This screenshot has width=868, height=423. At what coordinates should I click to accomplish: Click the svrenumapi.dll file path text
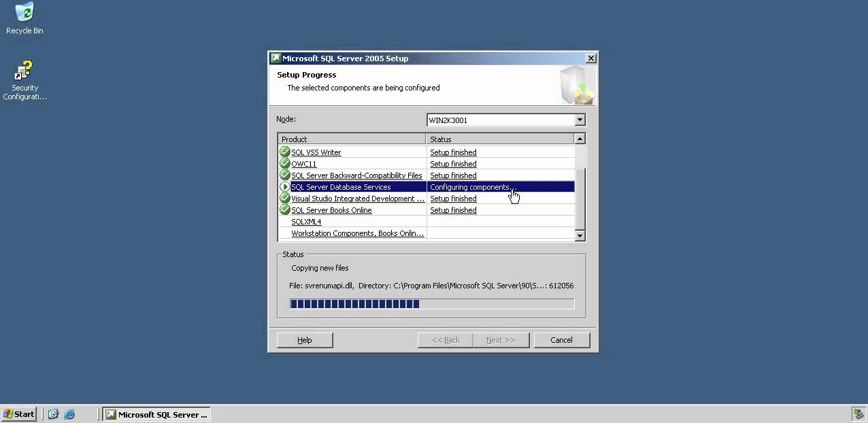click(x=431, y=286)
